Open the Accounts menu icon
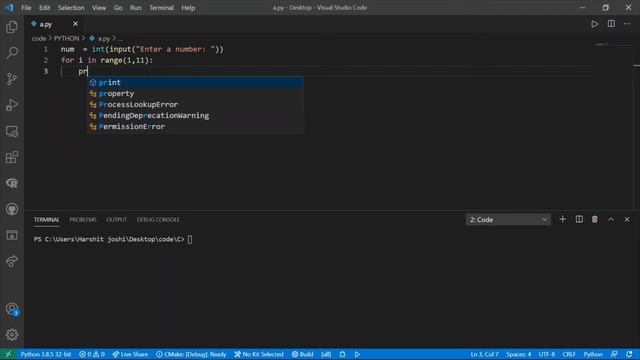Viewport: 640px width, 360px height. [x=12, y=309]
